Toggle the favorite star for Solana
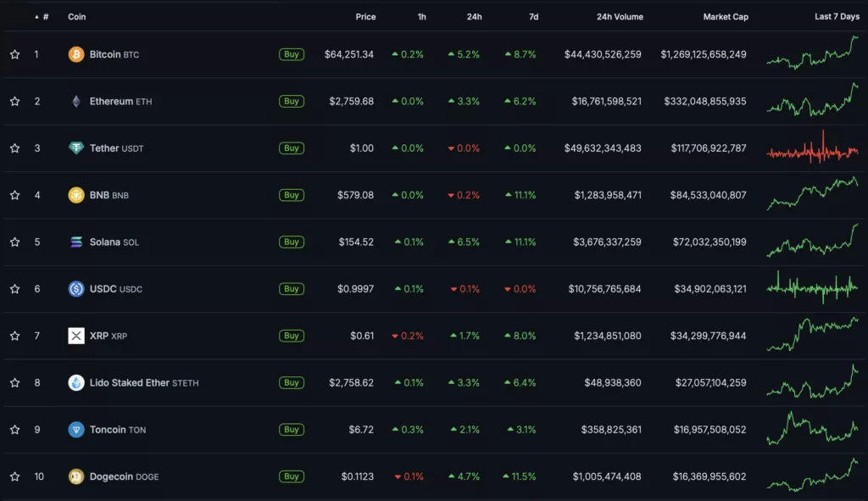This screenshot has width=868, height=501. [14, 242]
